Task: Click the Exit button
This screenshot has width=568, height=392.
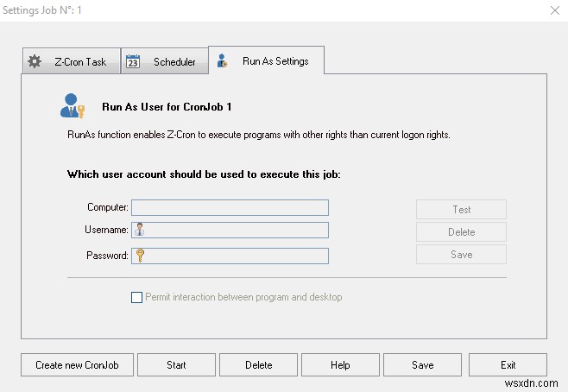Action: tap(508, 365)
